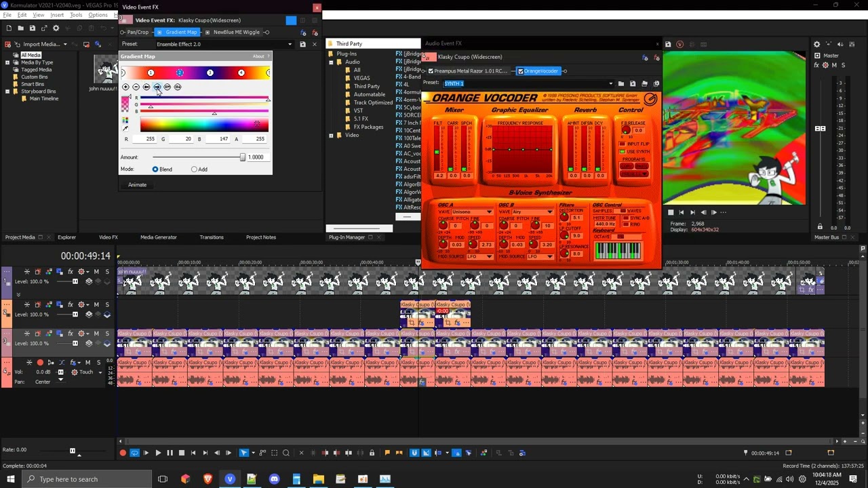
Task: Click the Amount slider handle
Action: 242,157
